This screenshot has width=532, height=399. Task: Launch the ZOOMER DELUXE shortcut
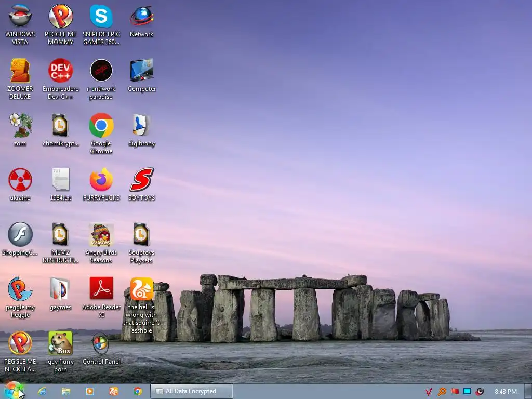coord(20,79)
